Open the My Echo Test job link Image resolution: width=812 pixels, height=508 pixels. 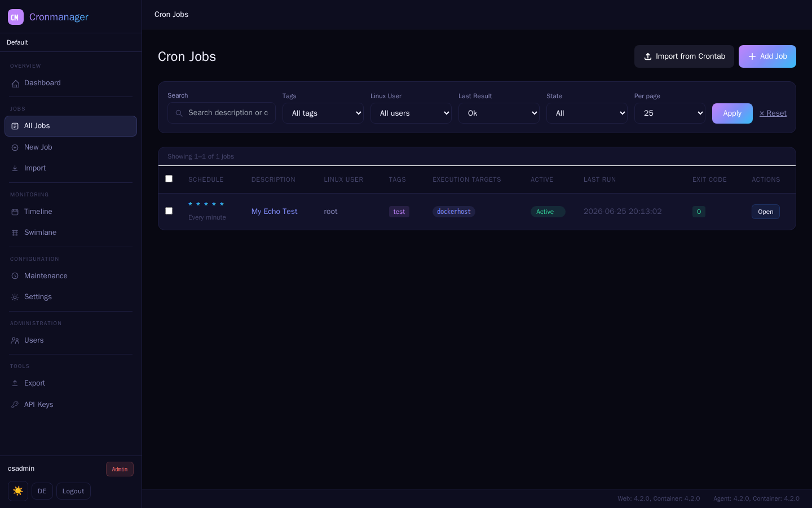coord(275,212)
